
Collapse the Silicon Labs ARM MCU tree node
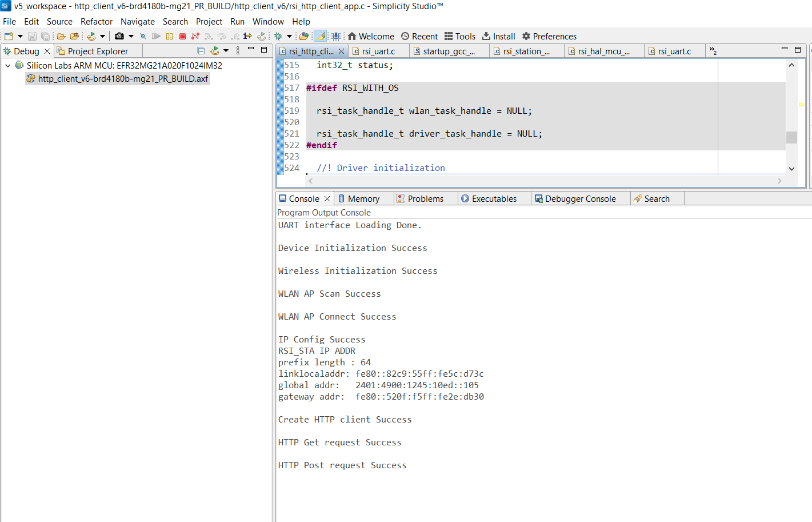click(x=7, y=66)
